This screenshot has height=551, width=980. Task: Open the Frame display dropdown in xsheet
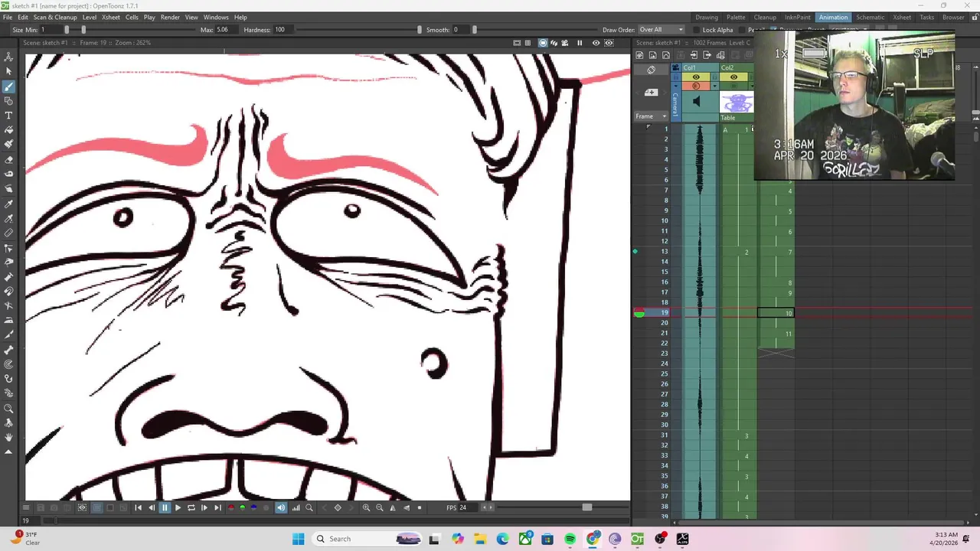point(651,116)
